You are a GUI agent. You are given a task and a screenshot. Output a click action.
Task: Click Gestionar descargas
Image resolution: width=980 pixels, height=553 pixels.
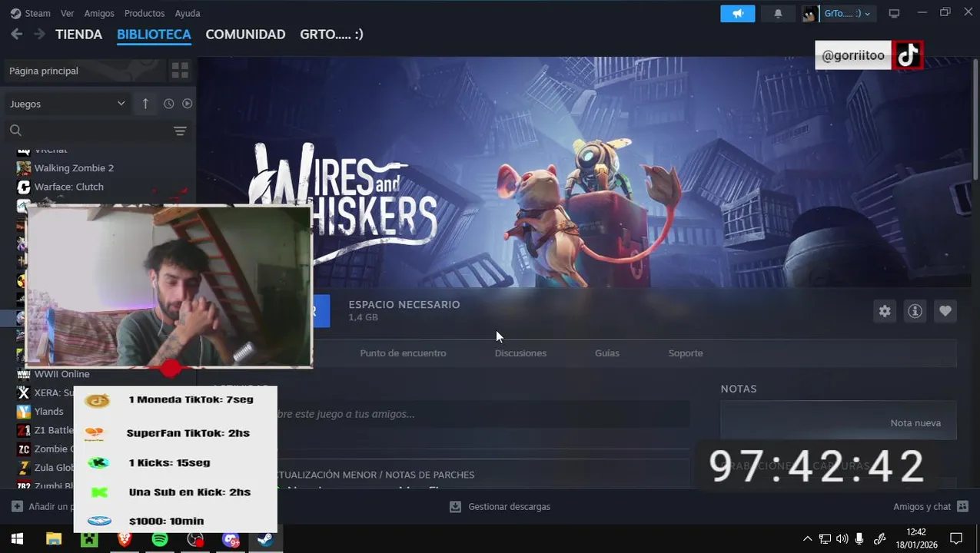[x=509, y=507]
